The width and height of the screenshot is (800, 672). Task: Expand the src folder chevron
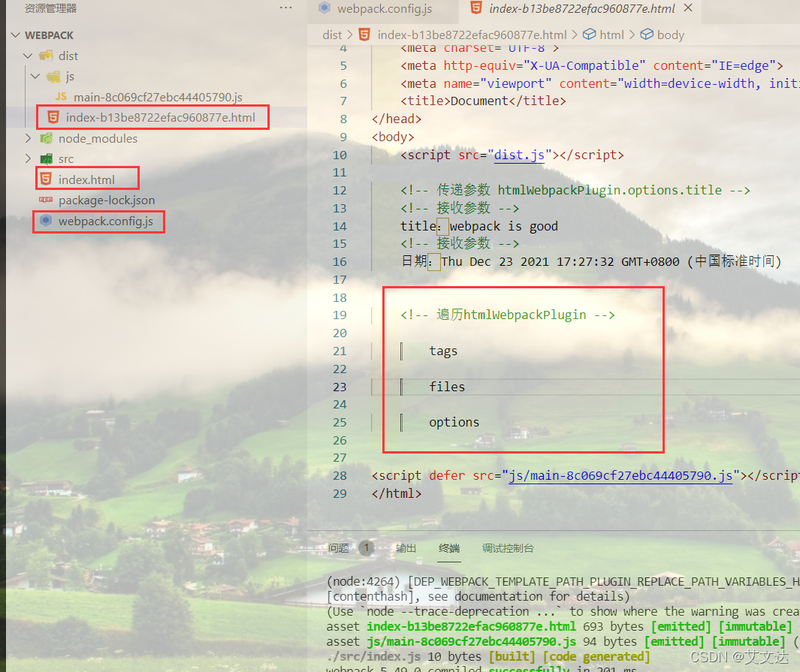click(28, 159)
